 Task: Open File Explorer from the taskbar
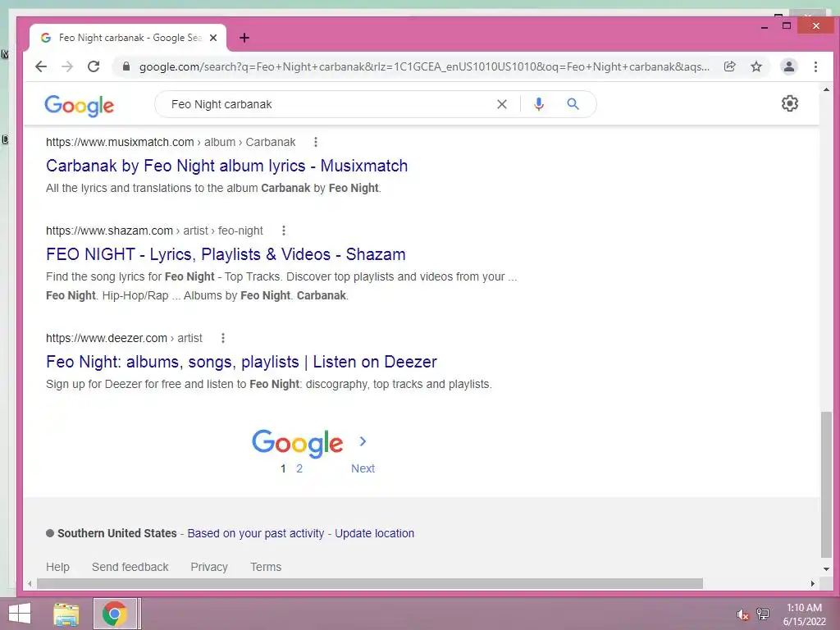pyautogui.click(x=66, y=614)
